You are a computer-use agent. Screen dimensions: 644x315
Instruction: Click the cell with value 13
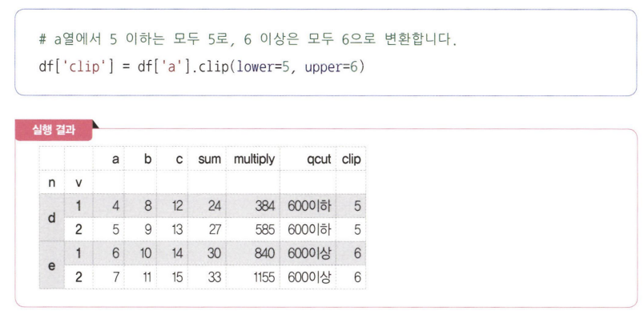click(172, 229)
